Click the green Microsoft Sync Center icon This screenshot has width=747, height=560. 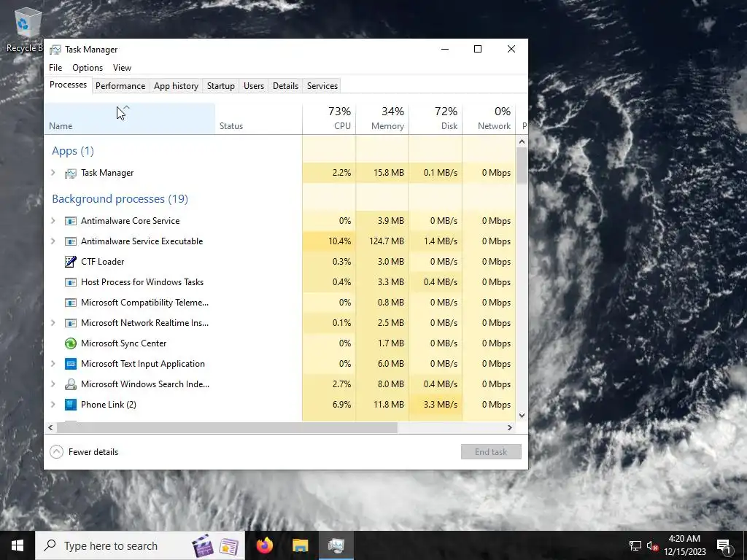point(71,343)
